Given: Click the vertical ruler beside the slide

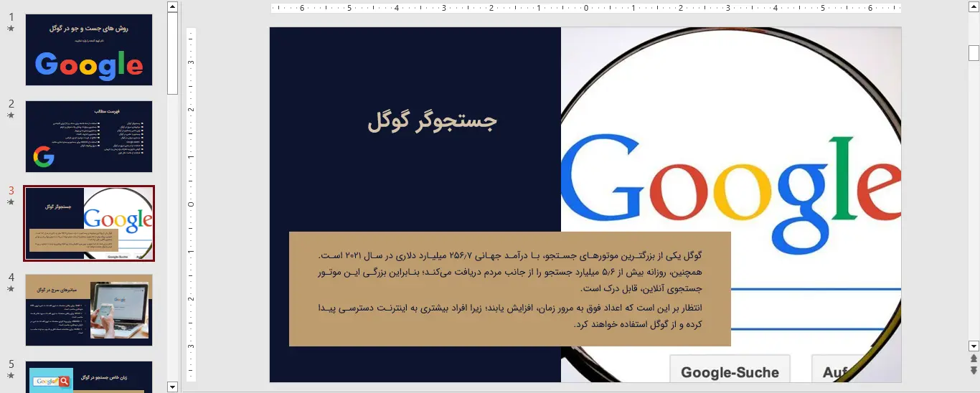Looking at the screenshot, I should 191,204.
